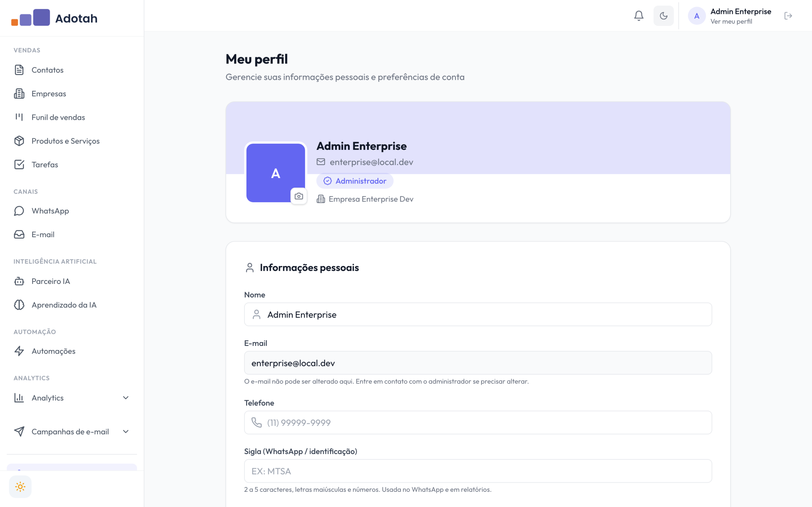This screenshot has width=812, height=507.
Task: Click the Nome input field
Action: [478, 314]
